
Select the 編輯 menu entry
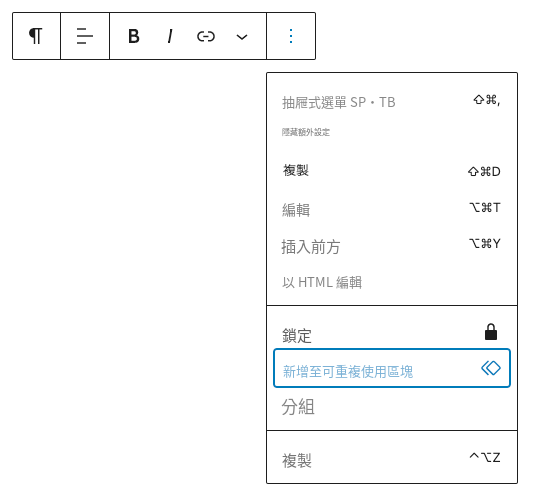pos(392,209)
